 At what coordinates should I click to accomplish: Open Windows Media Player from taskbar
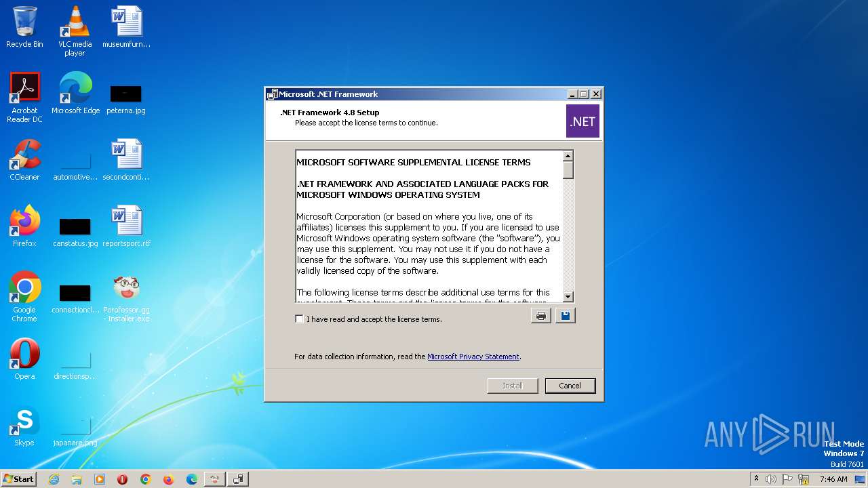(100, 479)
